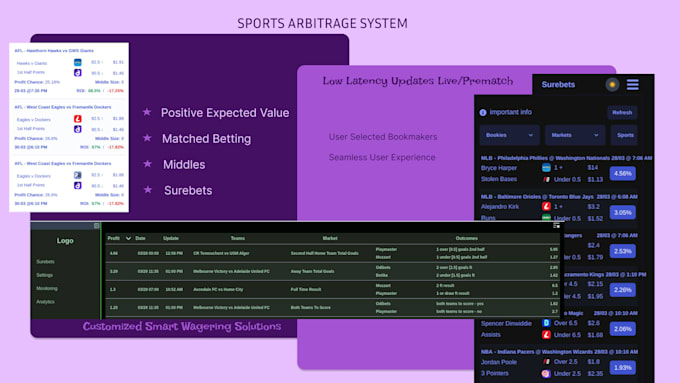Click bookmaker logo in third card's Eagles v Dockers

coord(78,175)
